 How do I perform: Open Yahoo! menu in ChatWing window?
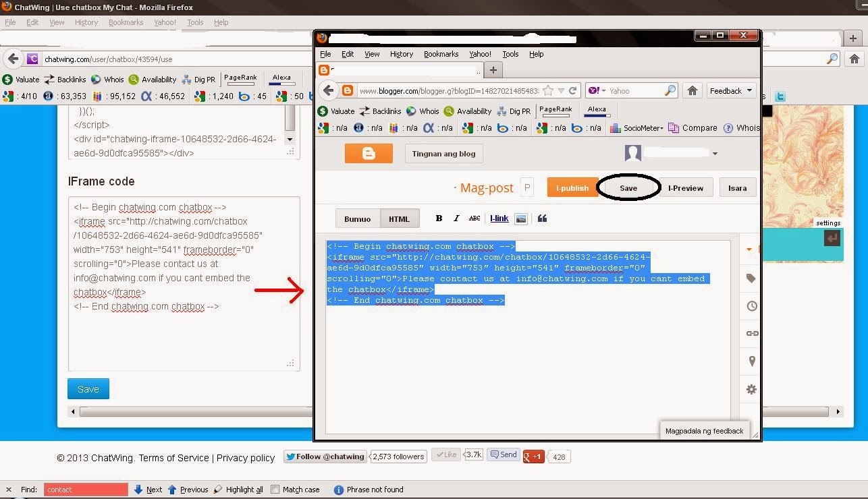165,22
